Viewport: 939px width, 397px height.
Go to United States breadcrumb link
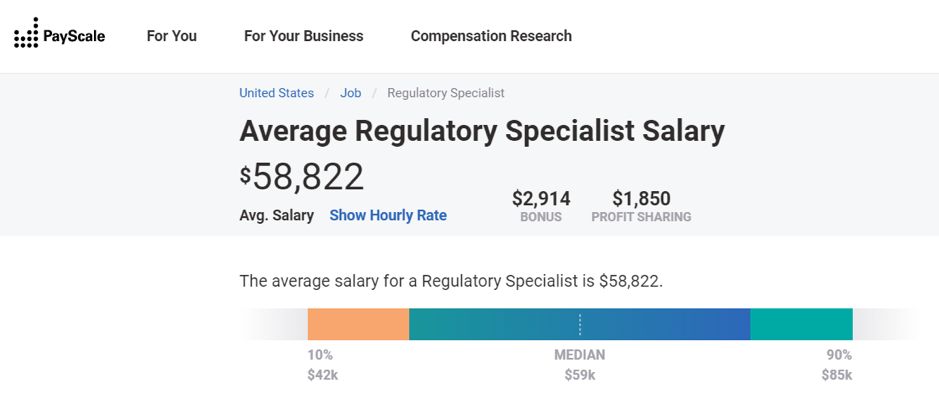[277, 93]
